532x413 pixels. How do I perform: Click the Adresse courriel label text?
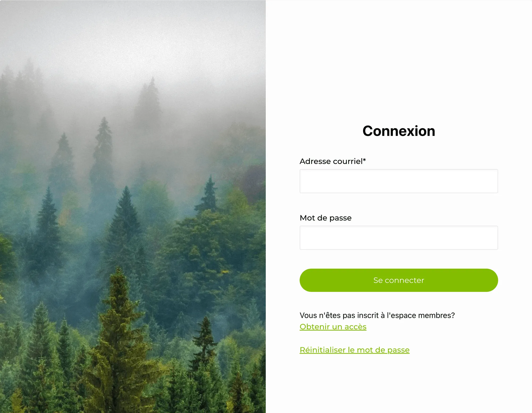[x=331, y=161]
